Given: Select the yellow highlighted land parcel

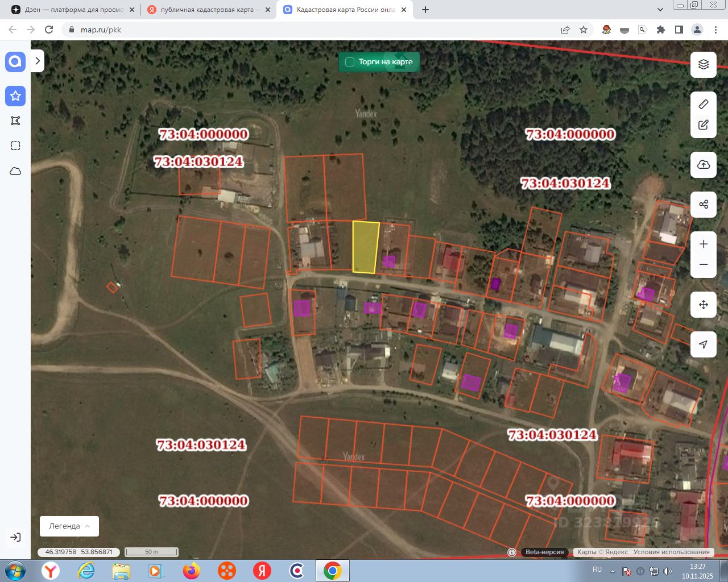Looking at the screenshot, I should [365, 247].
